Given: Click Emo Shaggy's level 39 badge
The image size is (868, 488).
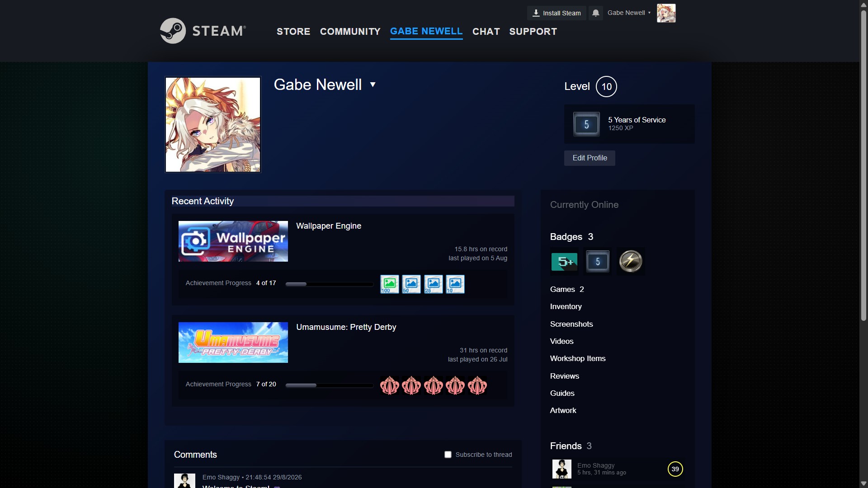Looking at the screenshot, I should (675, 469).
